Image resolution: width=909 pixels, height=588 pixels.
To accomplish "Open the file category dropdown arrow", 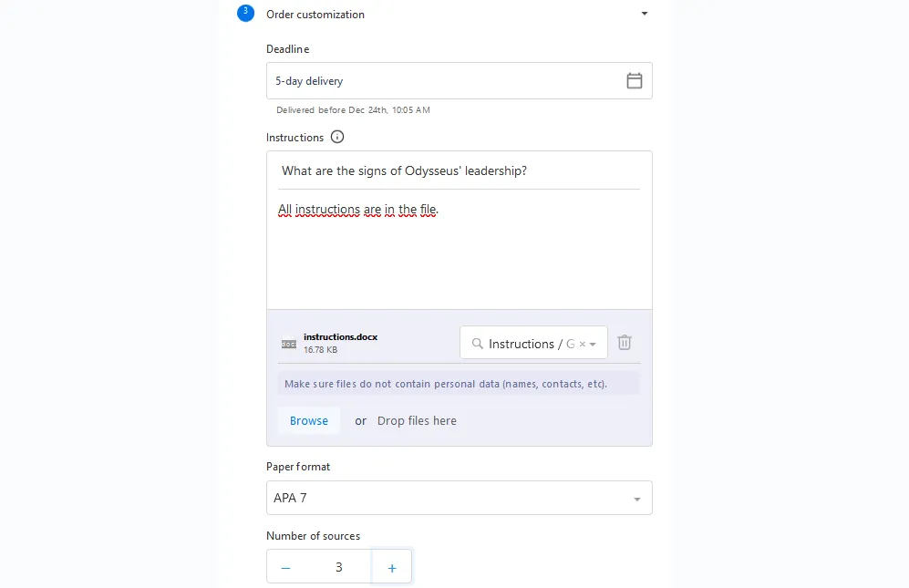I will coord(593,345).
